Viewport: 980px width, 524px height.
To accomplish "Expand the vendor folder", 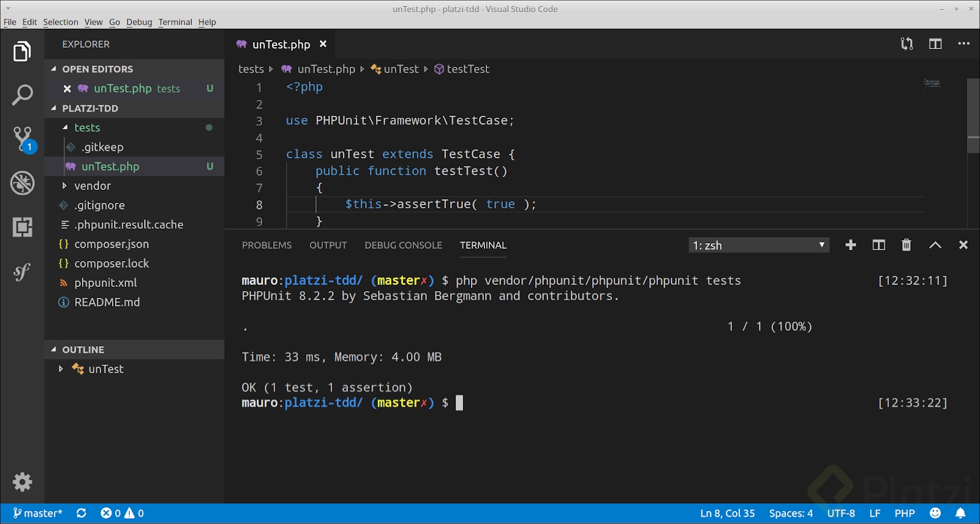I will pos(134,186).
